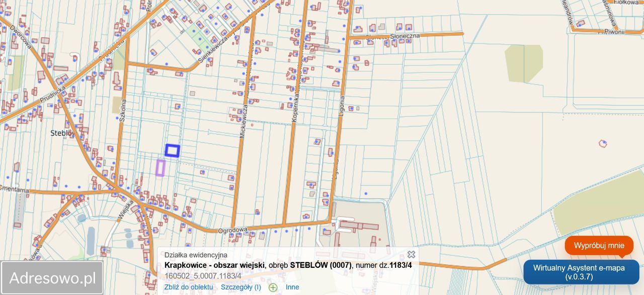644x295 pixels.
Task: Open 'Zbliż do obiektu' link
Action: tap(188, 286)
